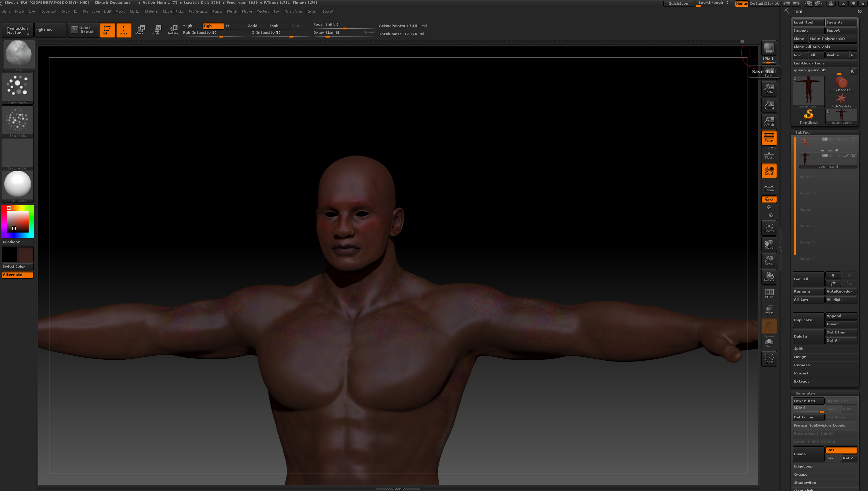Select the Scale tool in top shelf

[x=156, y=30]
